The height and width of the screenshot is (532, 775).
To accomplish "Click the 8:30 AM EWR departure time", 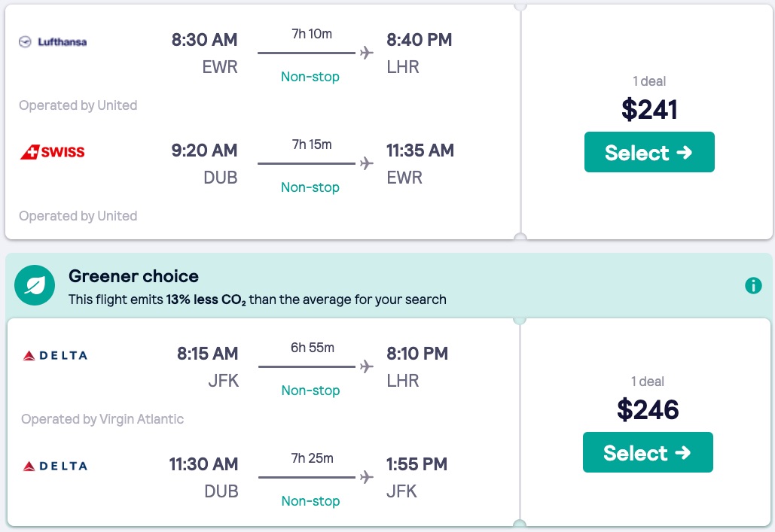I will pos(204,40).
